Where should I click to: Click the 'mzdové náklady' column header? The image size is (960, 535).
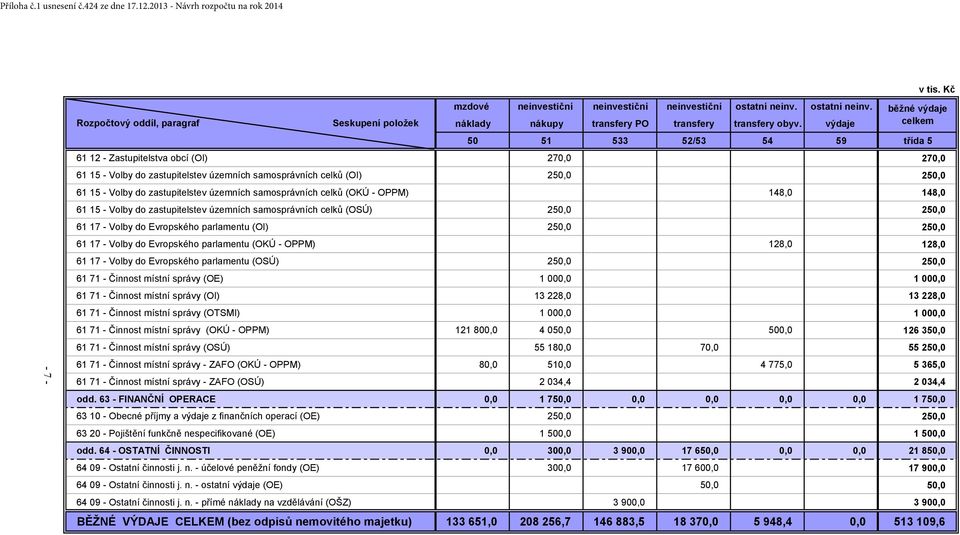[x=472, y=115]
